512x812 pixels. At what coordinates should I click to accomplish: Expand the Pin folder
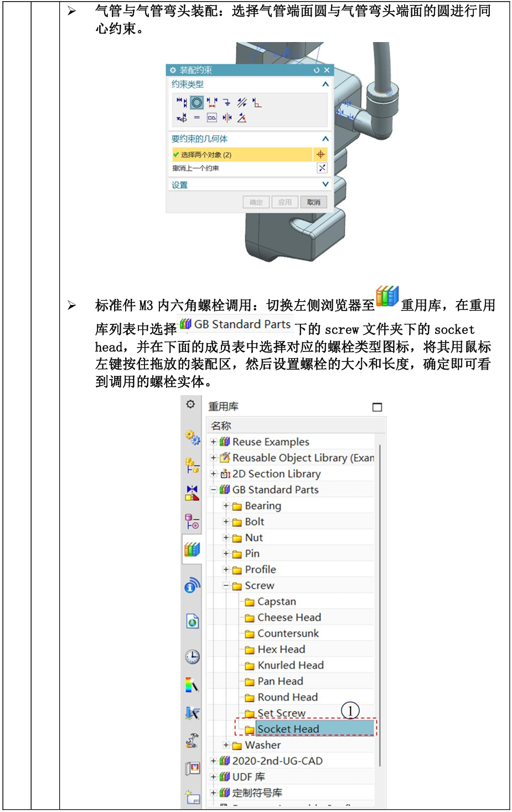point(226,554)
